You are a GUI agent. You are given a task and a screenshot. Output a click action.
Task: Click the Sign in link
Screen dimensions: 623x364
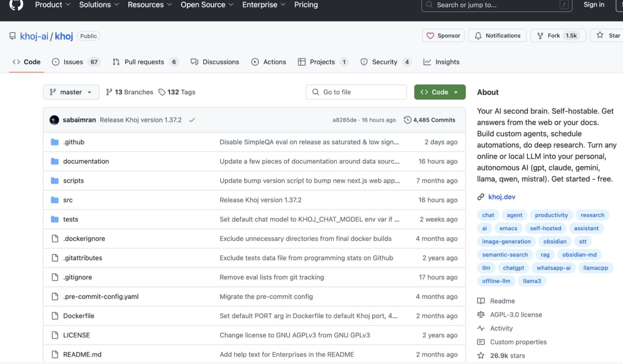(594, 5)
